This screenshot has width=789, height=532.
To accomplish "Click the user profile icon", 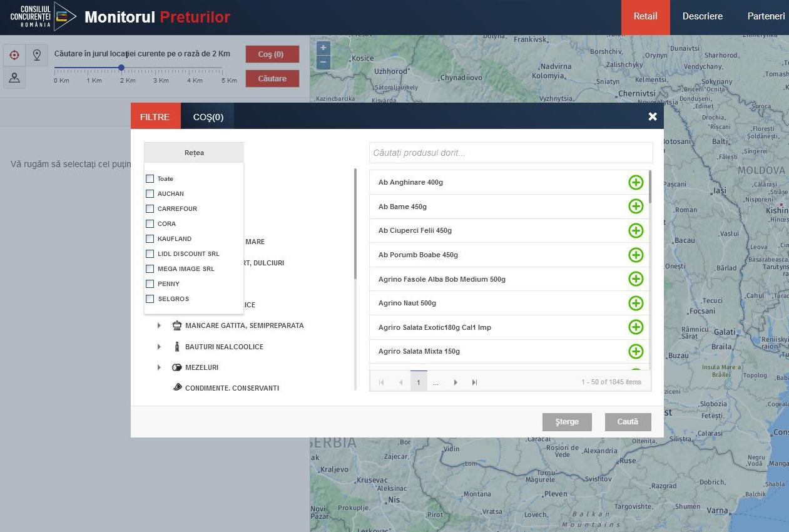I will click(14, 78).
